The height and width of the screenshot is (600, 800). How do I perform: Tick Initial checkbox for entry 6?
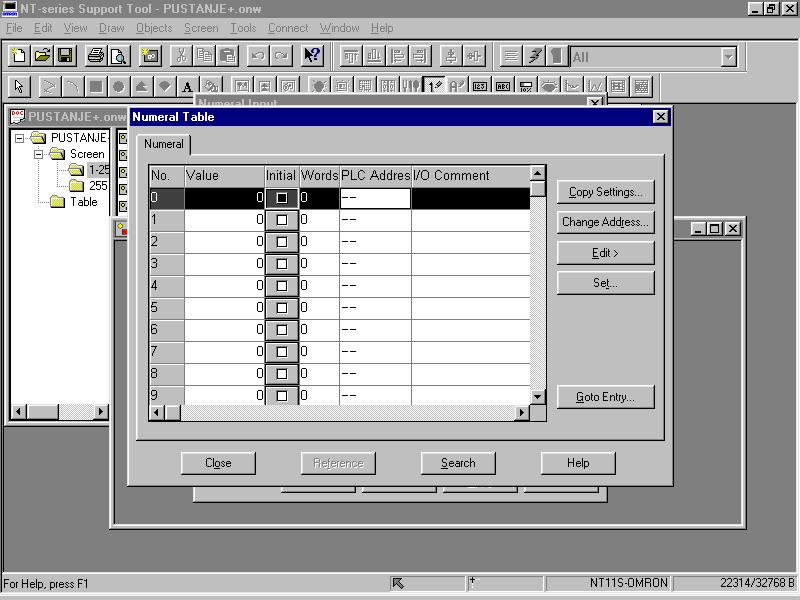(282, 330)
